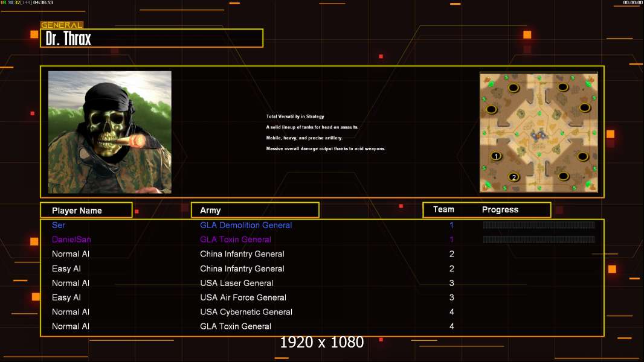644x362 pixels.
Task: Click the 00:00:00 timer at top right
Action: (633, 3)
